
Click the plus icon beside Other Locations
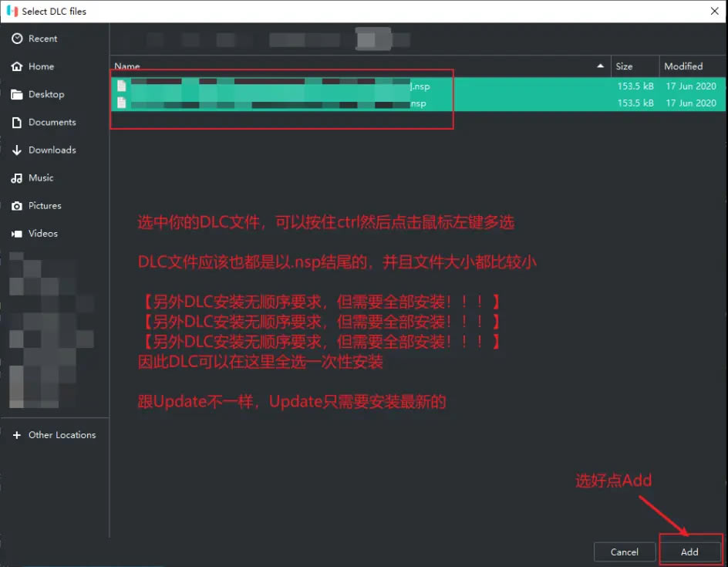[x=17, y=435]
